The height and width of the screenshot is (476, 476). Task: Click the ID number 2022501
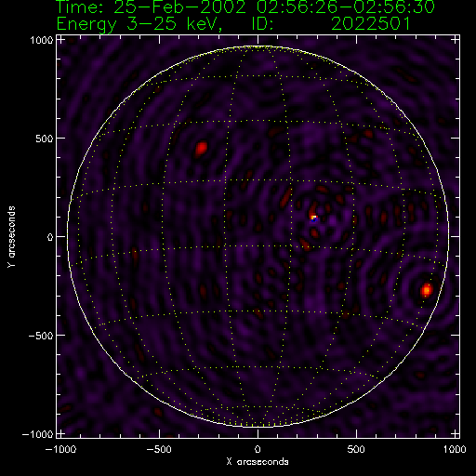coord(371,23)
